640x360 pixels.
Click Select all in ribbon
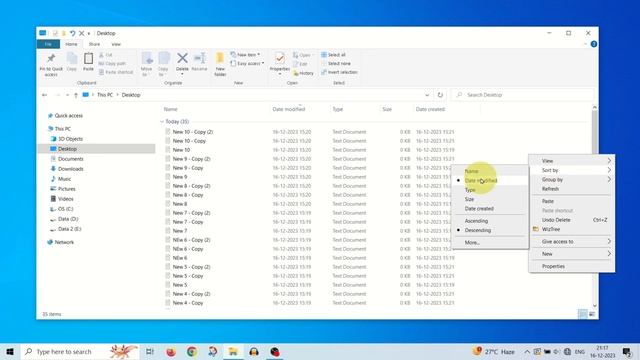click(333, 55)
